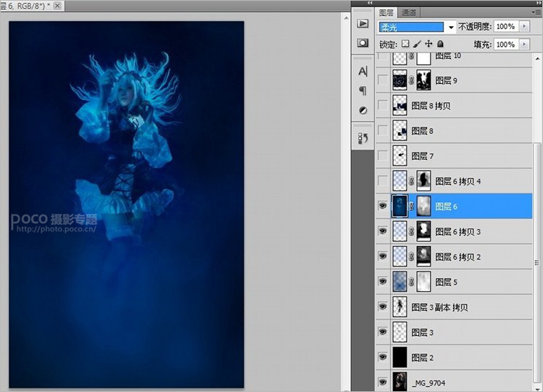Switch to the 通道 channels tab
Viewport: 543px width, 392px height.
pyautogui.click(x=409, y=12)
